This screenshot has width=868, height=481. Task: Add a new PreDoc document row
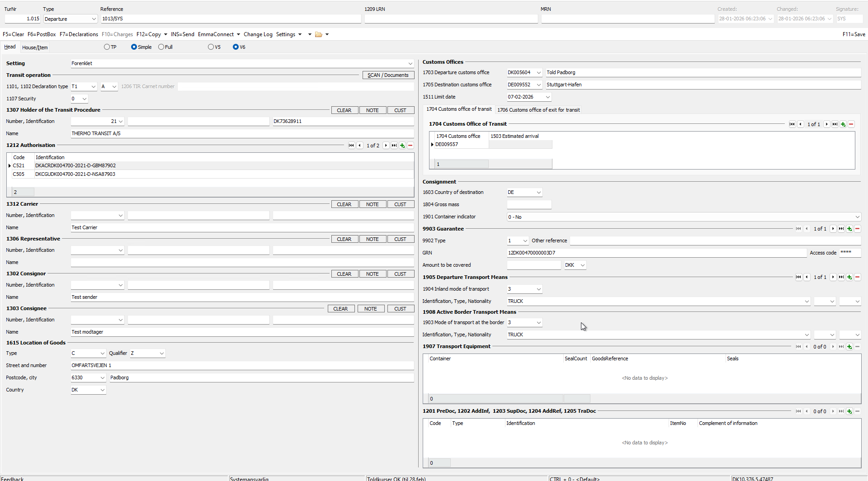849,411
